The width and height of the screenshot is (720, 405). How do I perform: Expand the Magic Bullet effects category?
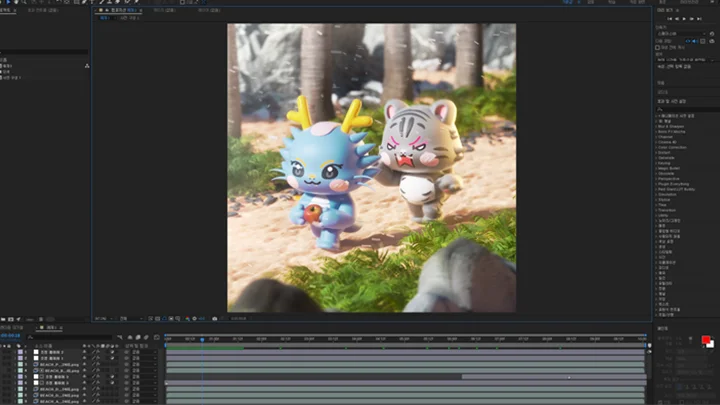[x=670, y=168]
